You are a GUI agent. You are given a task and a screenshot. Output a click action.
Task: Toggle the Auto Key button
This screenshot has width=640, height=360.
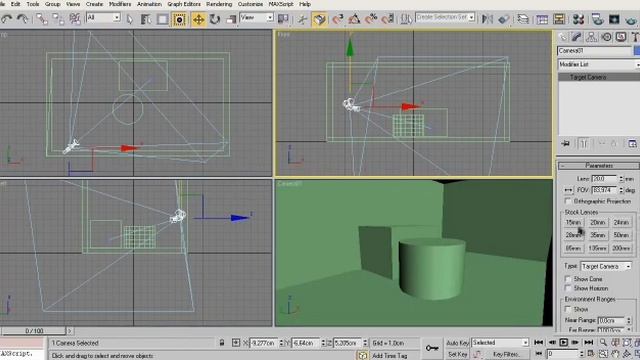pyautogui.click(x=458, y=343)
